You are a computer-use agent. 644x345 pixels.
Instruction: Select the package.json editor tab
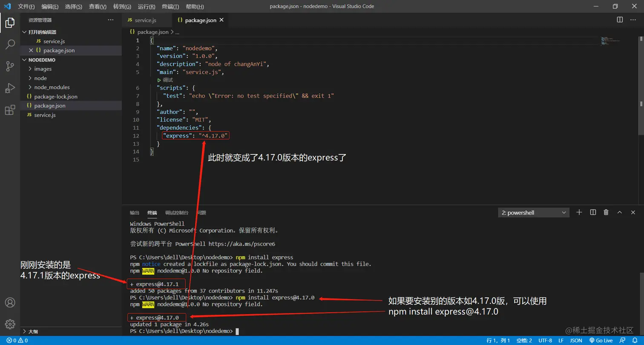tap(199, 20)
